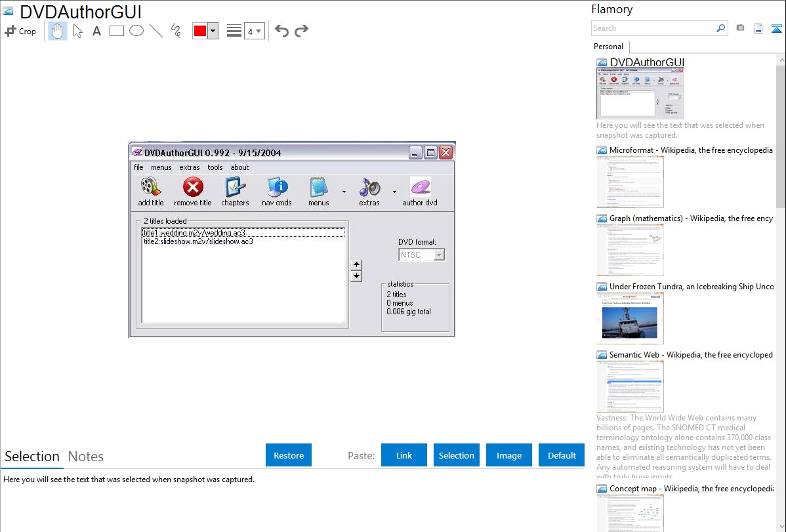Click the Paste Link button
This screenshot has height=532, width=786.
pos(404,455)
